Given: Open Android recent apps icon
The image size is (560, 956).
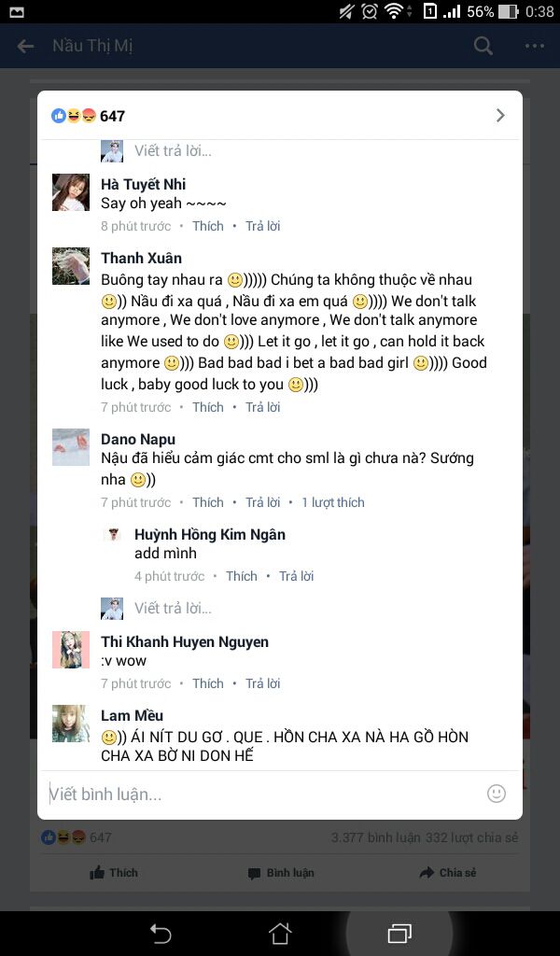Looking at the screenshot, I should (399, 933).
